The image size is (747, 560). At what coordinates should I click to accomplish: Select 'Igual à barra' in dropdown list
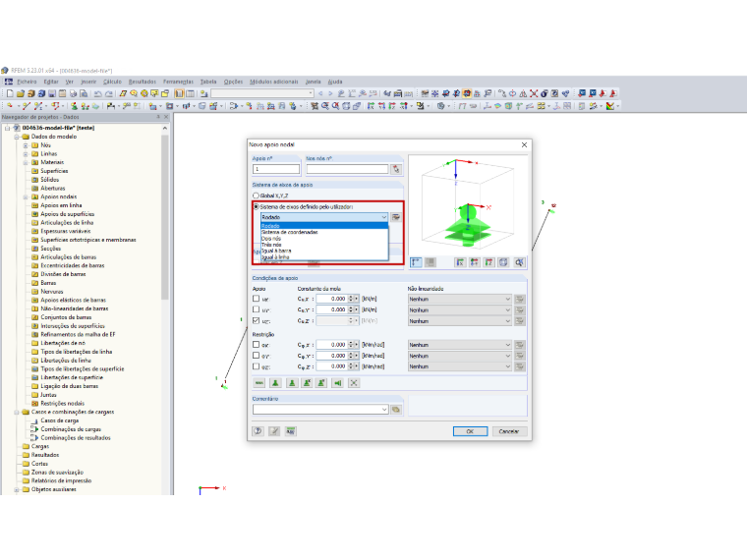click(x=324, y=251)
